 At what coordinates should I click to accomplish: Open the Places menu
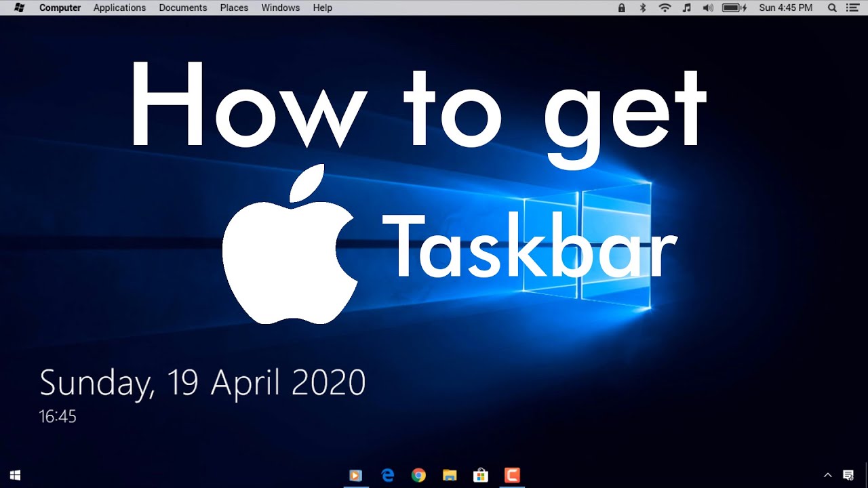234,8
